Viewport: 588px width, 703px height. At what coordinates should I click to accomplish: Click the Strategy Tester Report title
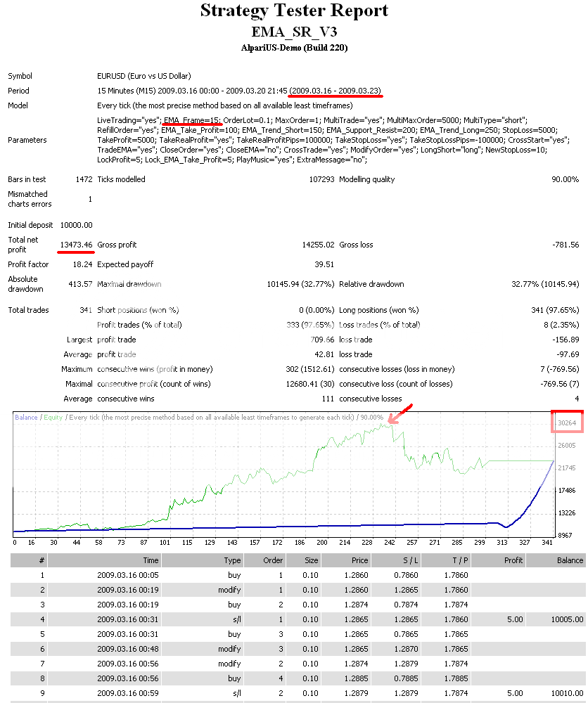tap(293, 11)
